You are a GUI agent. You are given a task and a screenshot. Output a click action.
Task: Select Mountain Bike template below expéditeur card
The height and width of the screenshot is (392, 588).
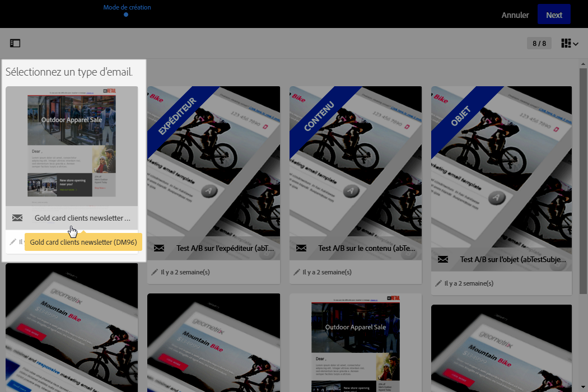[213, 343]
